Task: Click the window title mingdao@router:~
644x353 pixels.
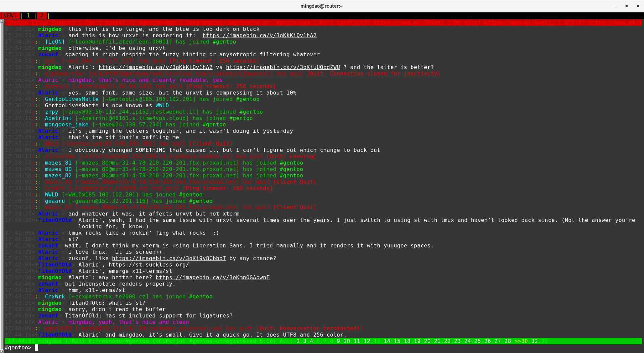Action: click(x=322, y=6)
